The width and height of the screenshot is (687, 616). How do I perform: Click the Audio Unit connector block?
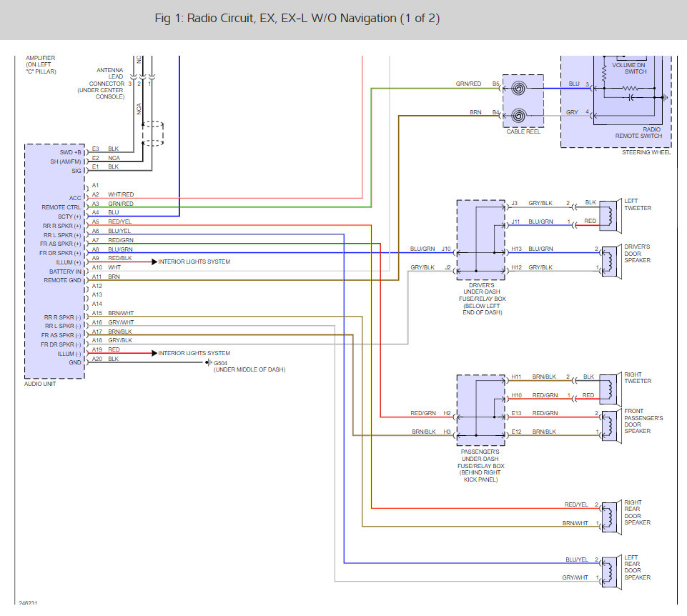point(55,261)
